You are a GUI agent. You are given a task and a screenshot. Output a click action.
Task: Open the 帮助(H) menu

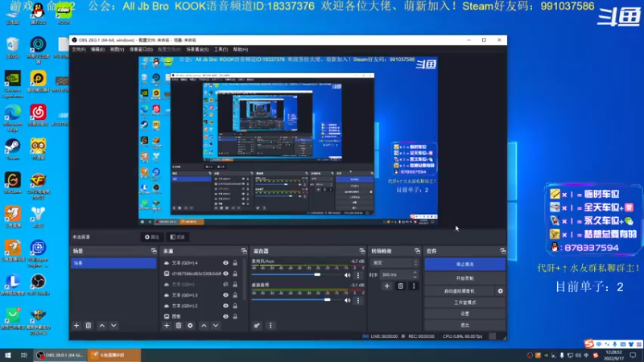(241, 49)
